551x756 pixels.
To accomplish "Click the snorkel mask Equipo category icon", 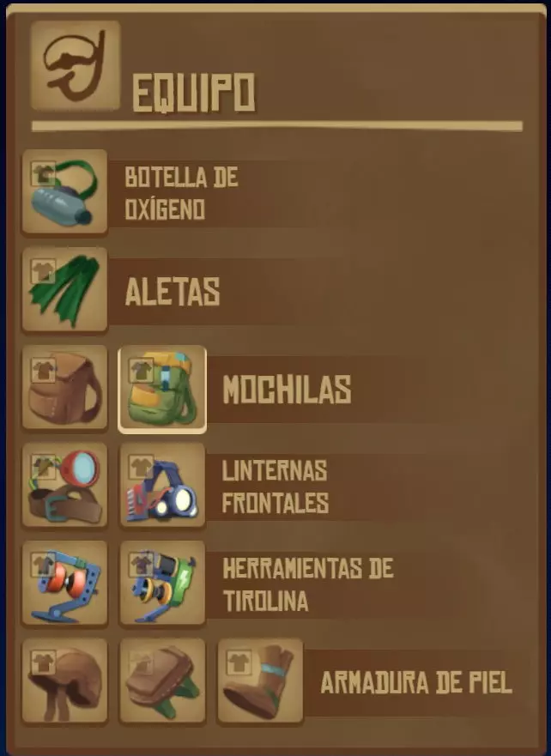I will (x=76, y=65).
